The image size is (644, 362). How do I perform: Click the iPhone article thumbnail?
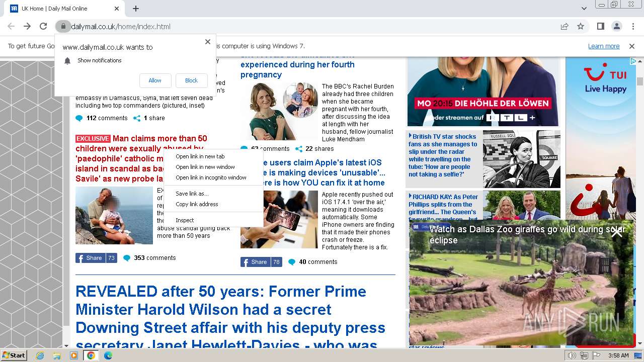click(279, 220)
